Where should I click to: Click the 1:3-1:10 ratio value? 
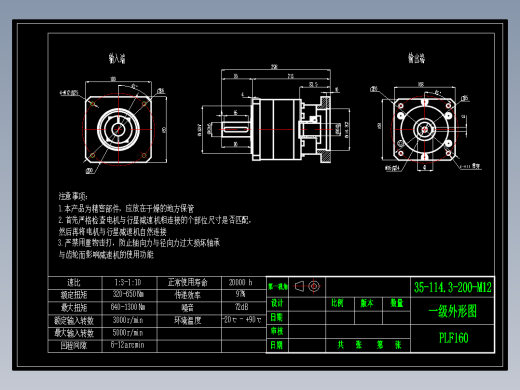tap(128, 283)
